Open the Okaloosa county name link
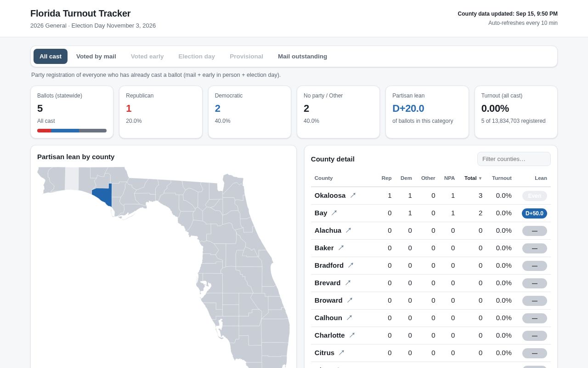 [x=330, y=195]
